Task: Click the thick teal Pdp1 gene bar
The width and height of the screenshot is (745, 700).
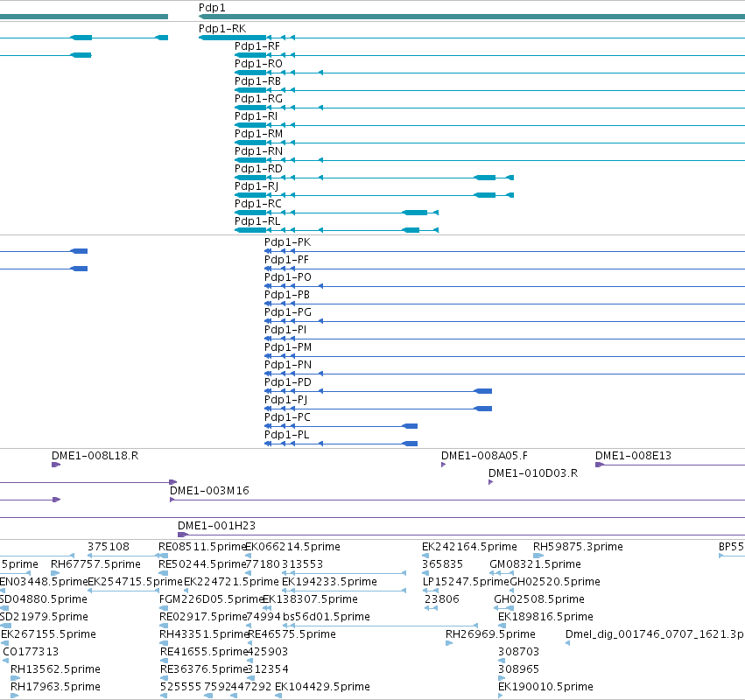Action: click(x=472, y=17)
